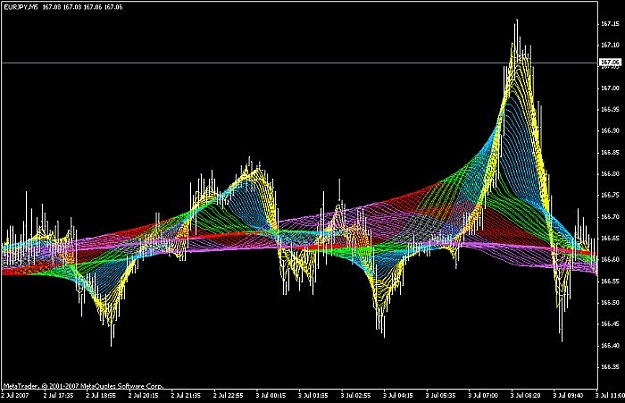Viewport: 625px width, 403px height.
Task: Click the 166.85 price axis label
Action: click(610, 152)
